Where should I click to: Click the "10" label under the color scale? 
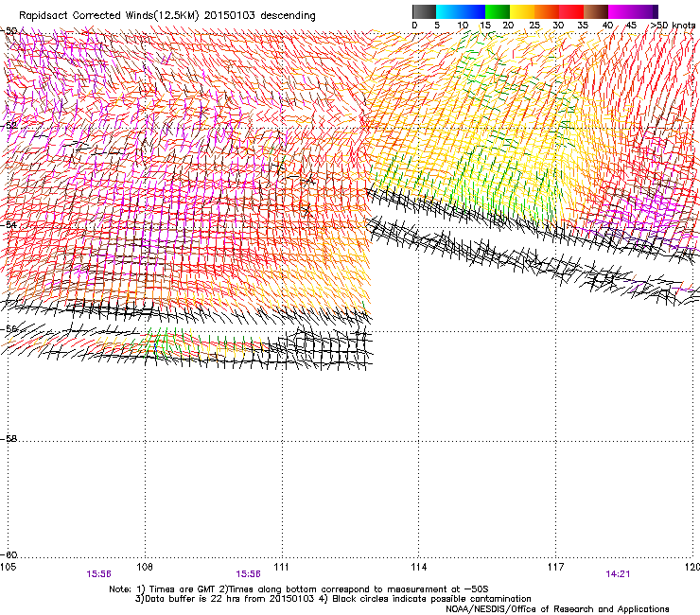click(463, 26)
